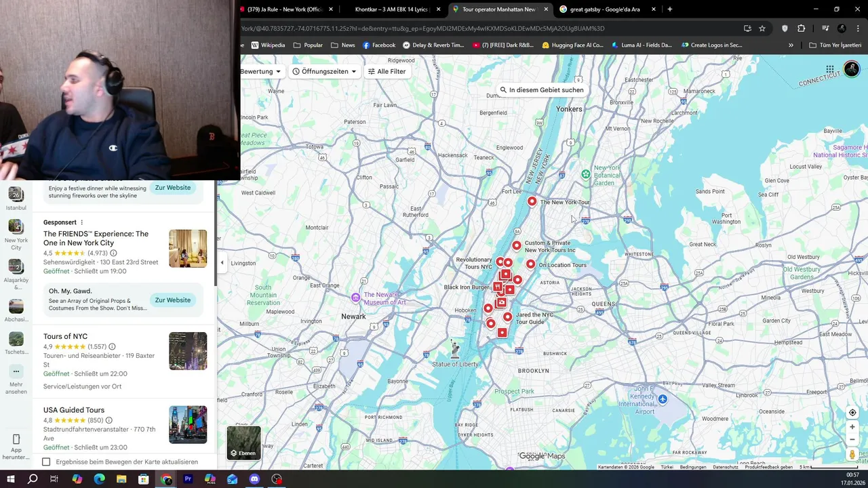This screenshot has width=868, height=488.
Task: Click In diesem Gebiet suchen button
Action: click(541, 90)
